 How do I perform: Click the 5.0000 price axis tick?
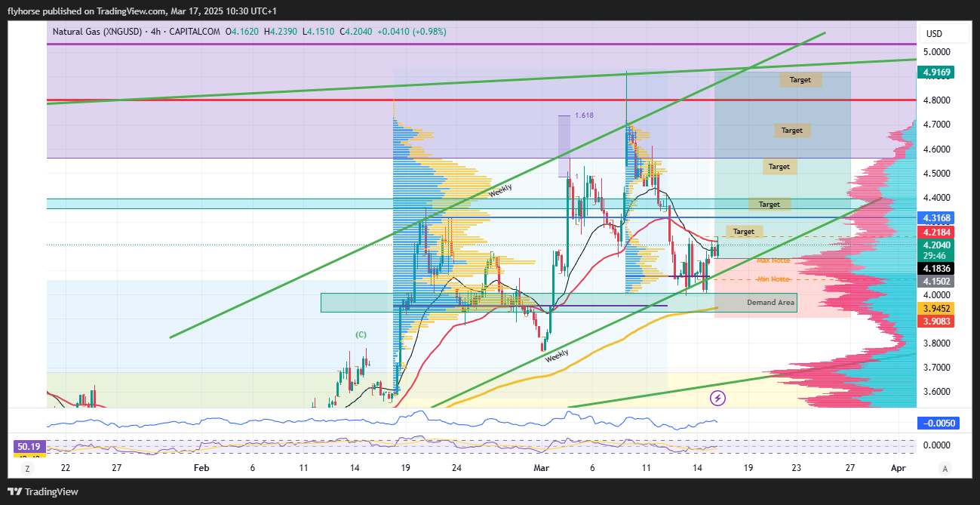(x=939, y=52)
